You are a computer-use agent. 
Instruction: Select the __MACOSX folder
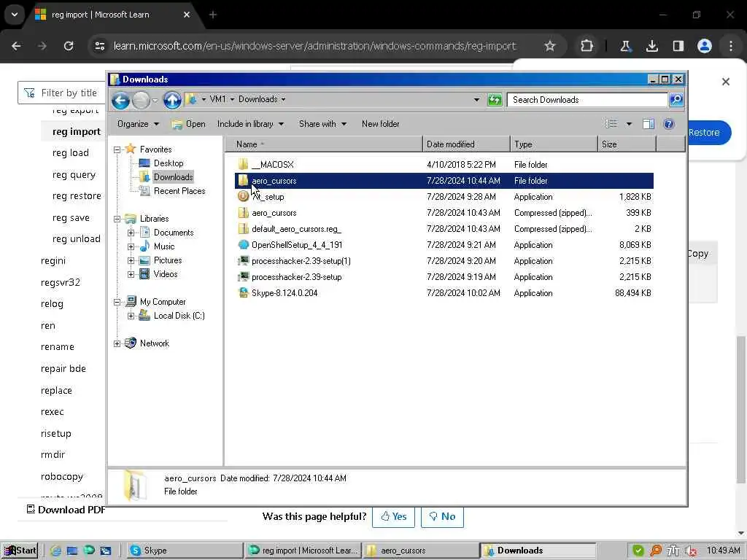(x=273, y=165)
